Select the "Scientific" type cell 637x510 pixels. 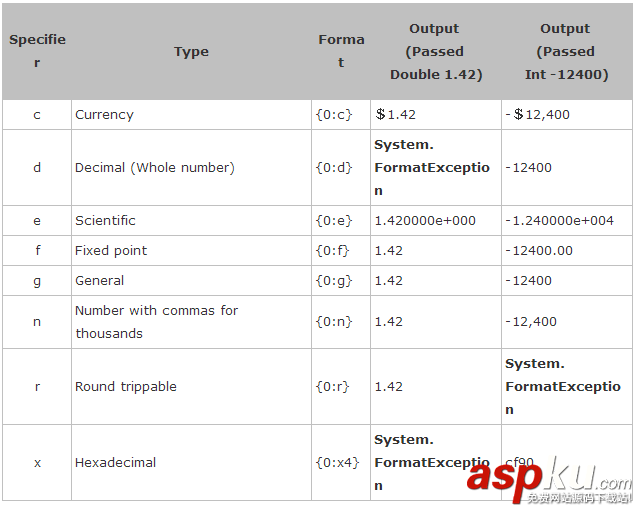point(105,221)
